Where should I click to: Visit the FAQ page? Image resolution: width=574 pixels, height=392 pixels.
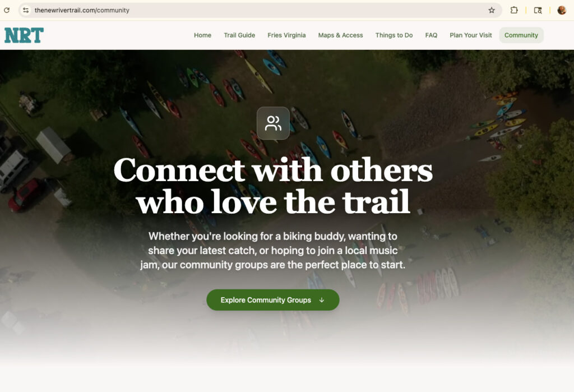pos(431,35)
